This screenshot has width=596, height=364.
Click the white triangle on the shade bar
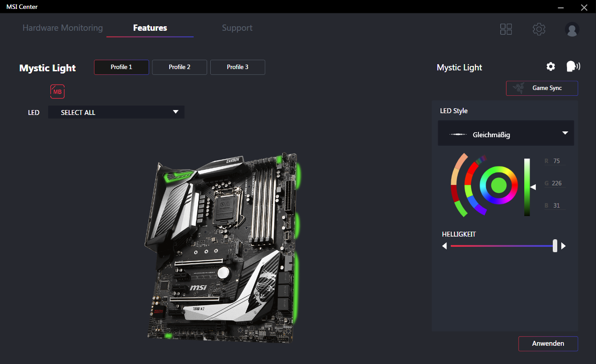(x=533, y=187)
